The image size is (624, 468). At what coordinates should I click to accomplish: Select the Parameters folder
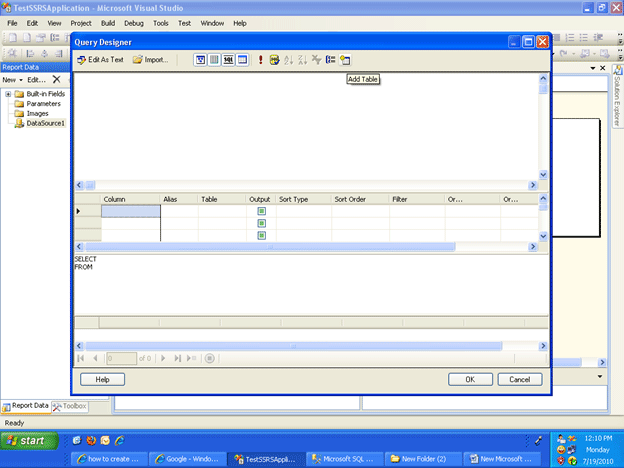pos(43,103)
